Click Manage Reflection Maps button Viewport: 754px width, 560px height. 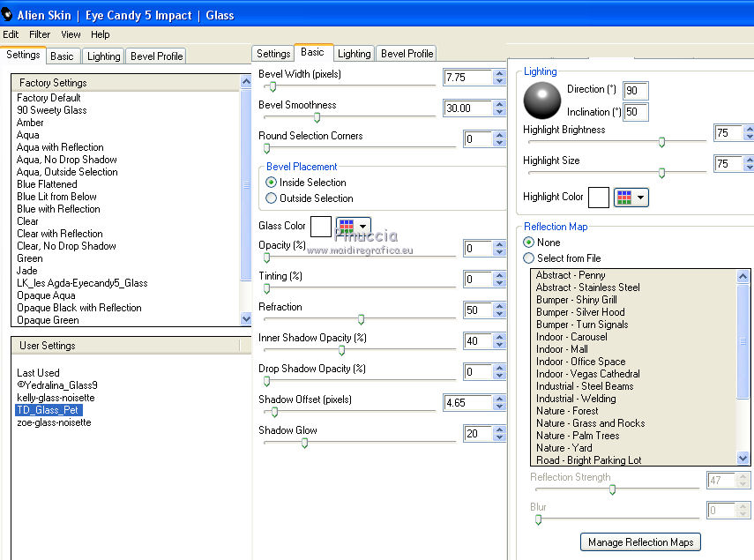640,542
